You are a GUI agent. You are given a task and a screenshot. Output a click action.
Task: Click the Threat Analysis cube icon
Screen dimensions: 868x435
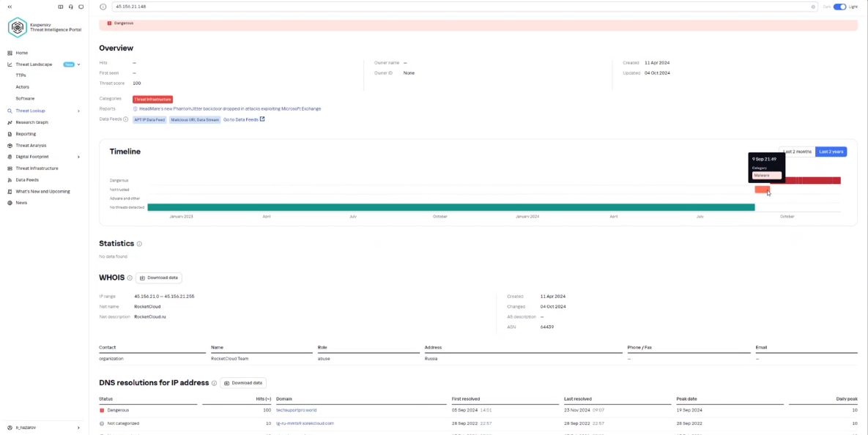10,146
